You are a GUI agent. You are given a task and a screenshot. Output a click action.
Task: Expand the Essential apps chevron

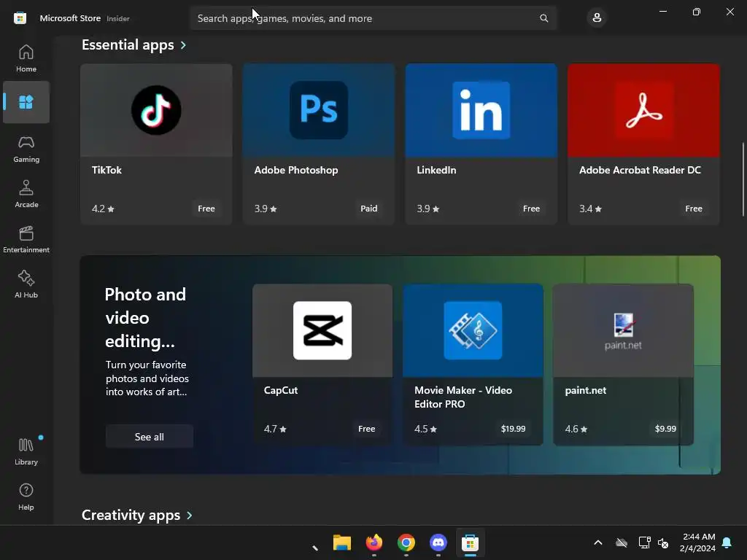[183, 45]
